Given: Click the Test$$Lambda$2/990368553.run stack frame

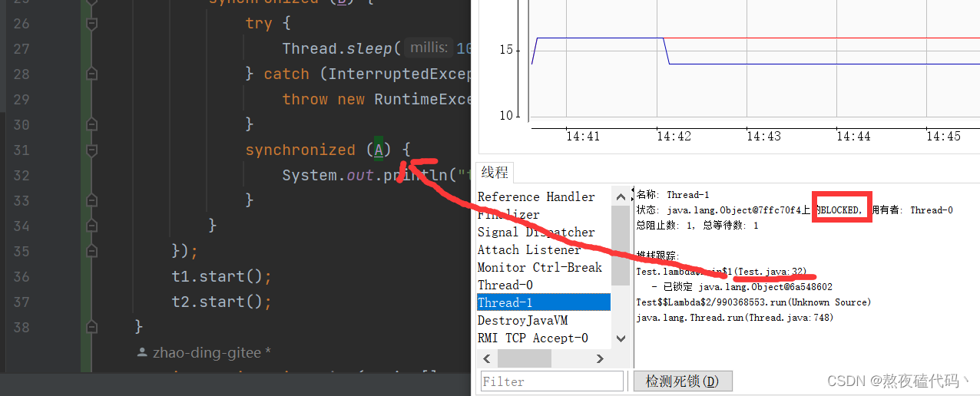Looking at the screenshot, I should 754,302.
